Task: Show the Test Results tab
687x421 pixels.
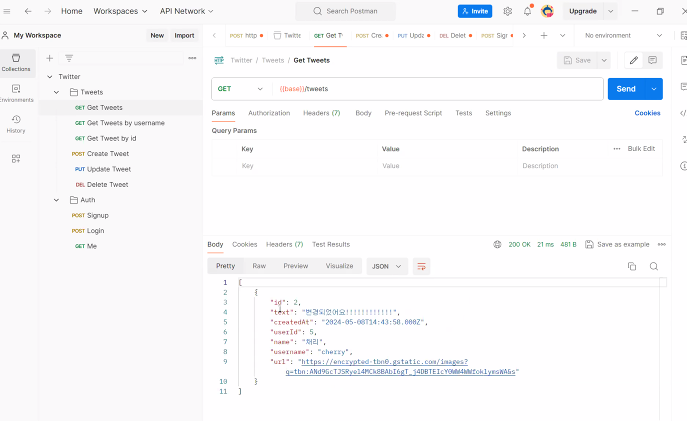Action: coord(331,244)
